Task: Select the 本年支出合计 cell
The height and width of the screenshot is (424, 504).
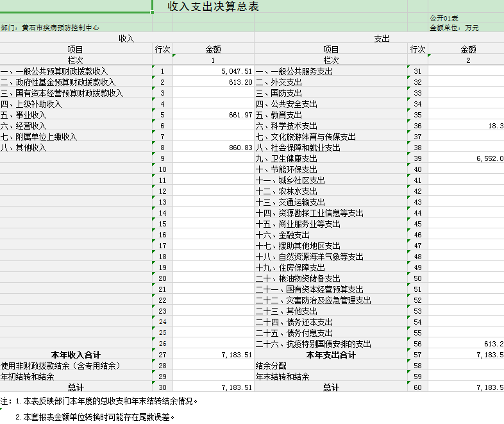Action: [331, 355]
